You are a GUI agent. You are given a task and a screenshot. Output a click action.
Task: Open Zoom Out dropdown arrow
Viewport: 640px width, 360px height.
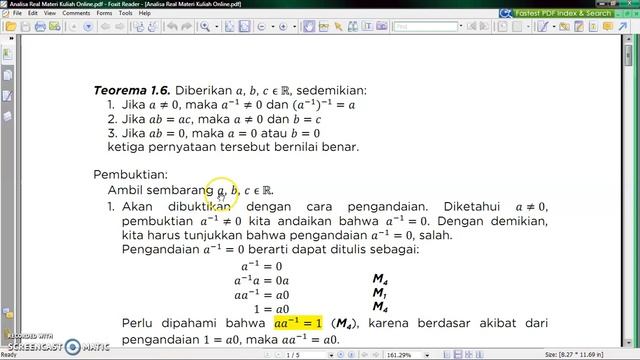click(x=273, y=27)
